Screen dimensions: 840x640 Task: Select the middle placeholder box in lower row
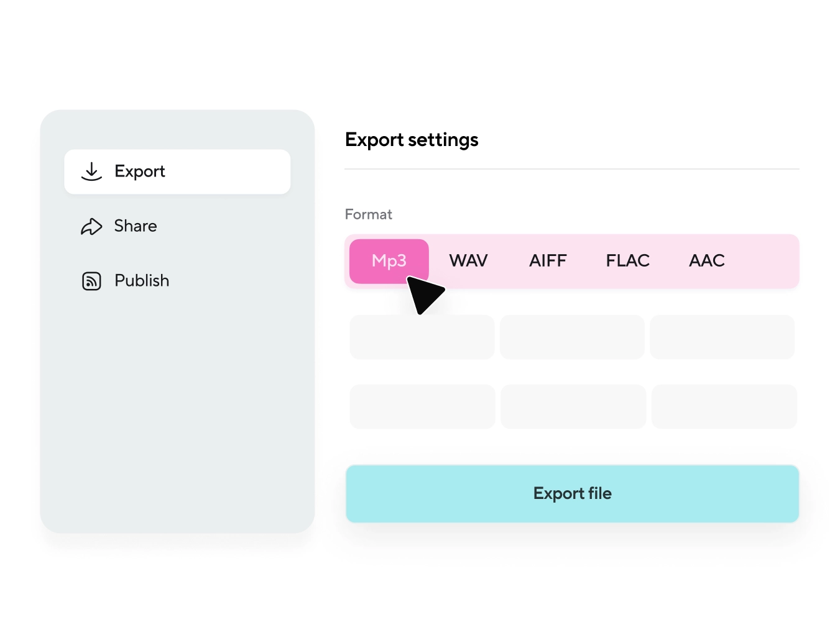pos(573,407)
